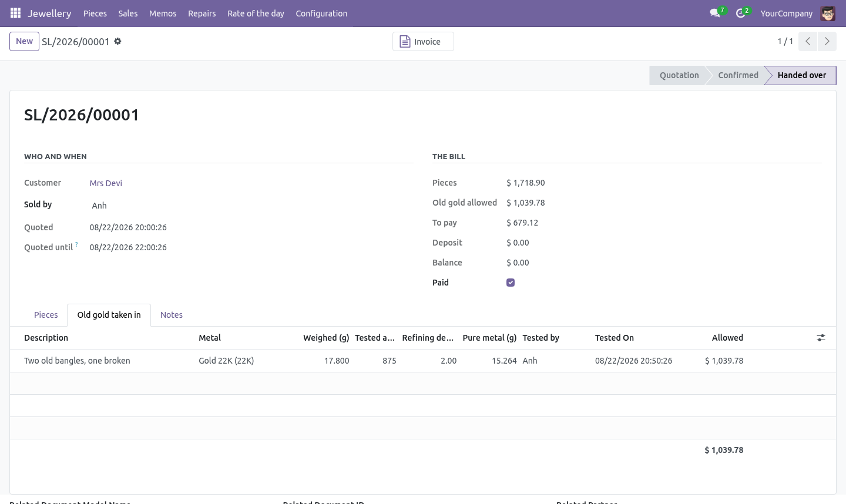
Task: Click the Jewellery app name
Action: coord(49,13)
